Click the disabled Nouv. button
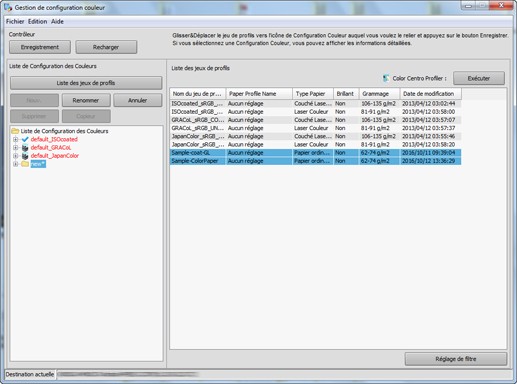 (34, 100)
